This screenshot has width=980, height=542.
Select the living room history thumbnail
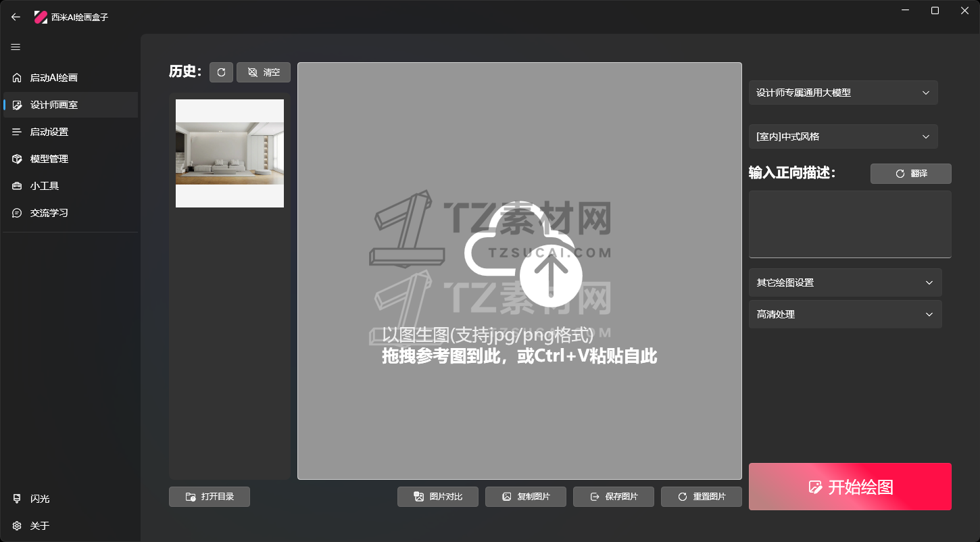pos(230,153)
